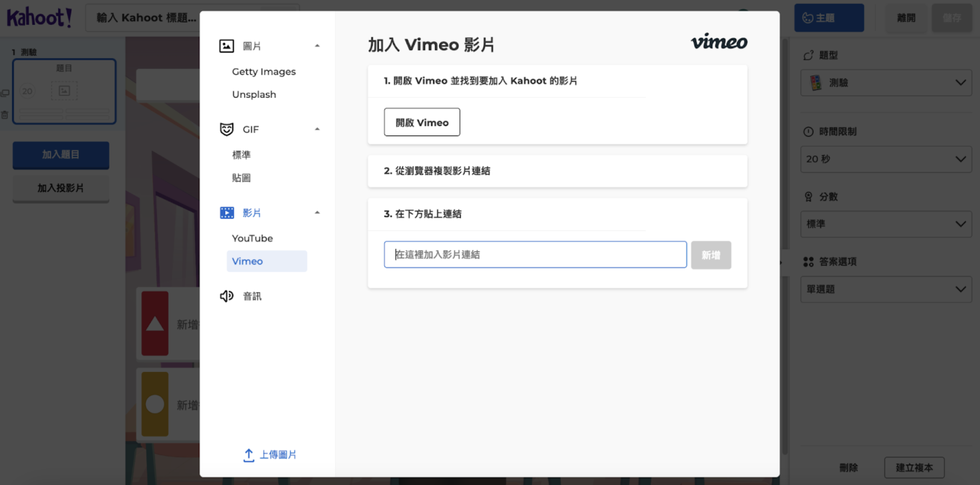Click the Kahoot! logo
The width and height of the screenshot is (980, 485).
click(39, 18)
